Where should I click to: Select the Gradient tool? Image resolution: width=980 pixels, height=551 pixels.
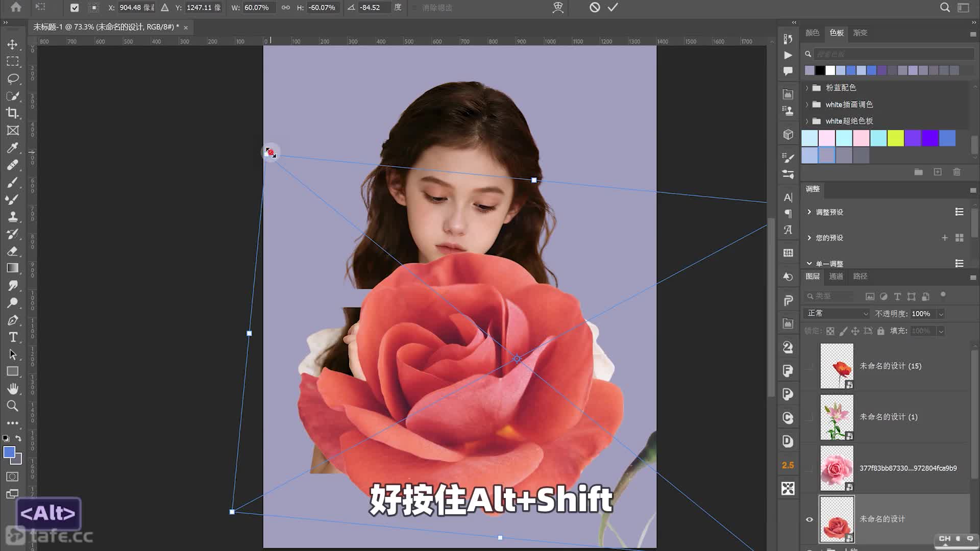[x=13, y=268]
